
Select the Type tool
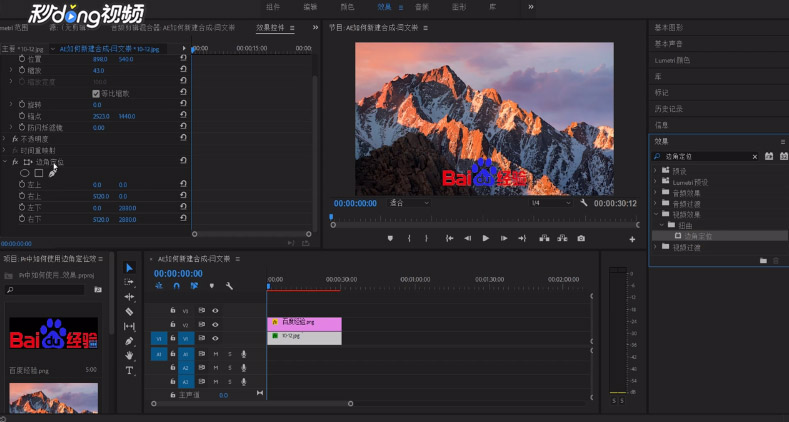pos(129,370)
